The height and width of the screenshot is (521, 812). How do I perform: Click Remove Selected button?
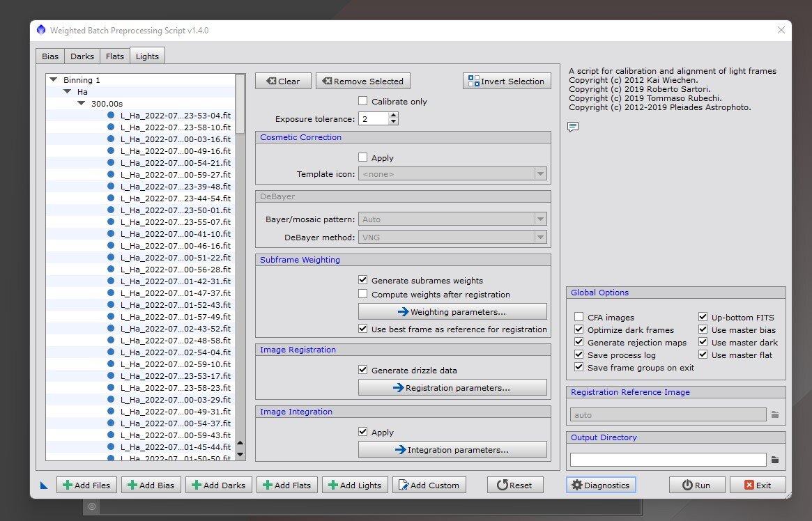(363, 81)
